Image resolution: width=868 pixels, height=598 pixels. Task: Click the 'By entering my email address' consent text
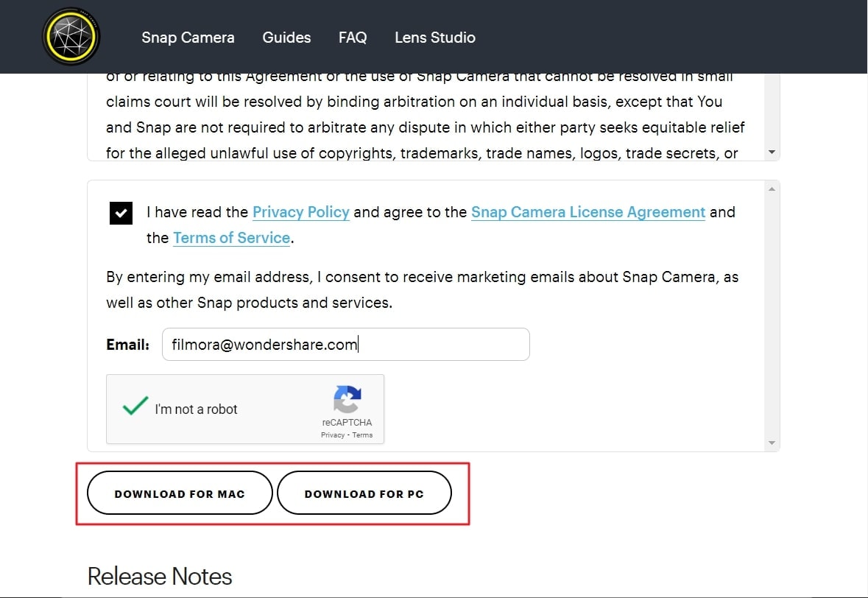point(423,289)
